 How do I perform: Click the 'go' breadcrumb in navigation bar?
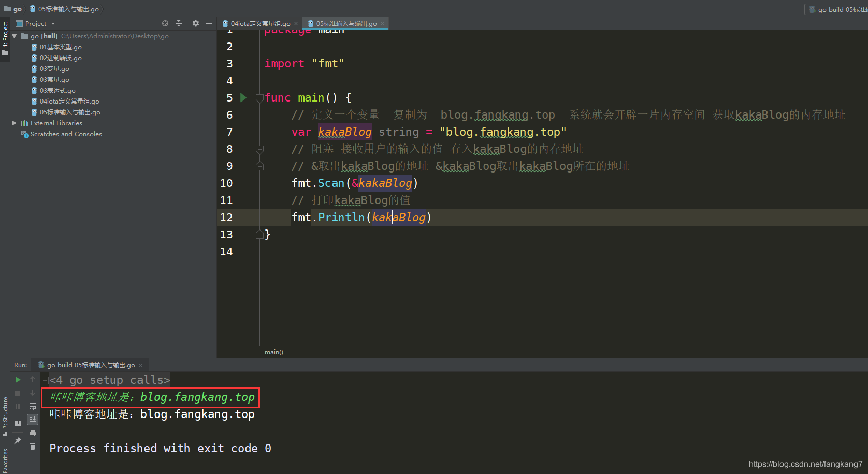[x=13, y=9]
